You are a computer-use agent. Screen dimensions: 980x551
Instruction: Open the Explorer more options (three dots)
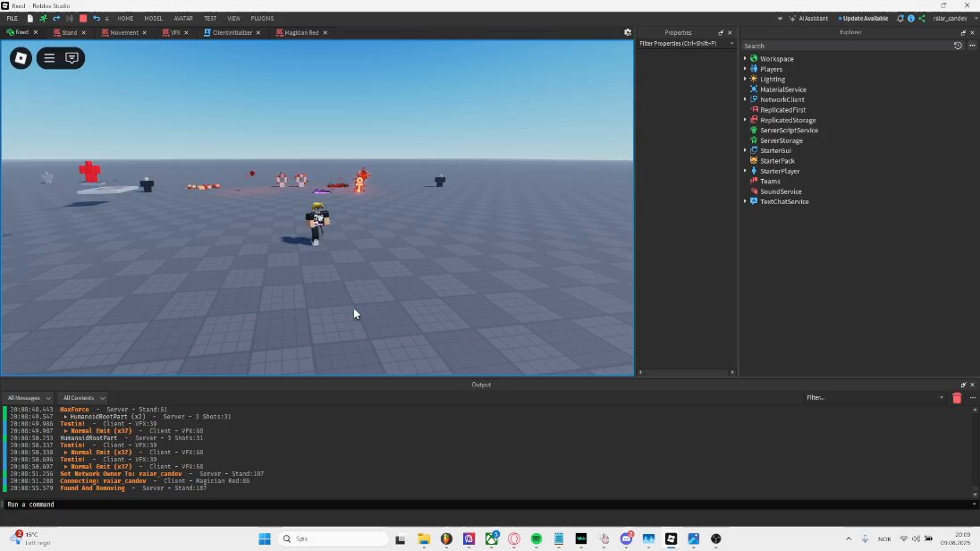[972, 46]
